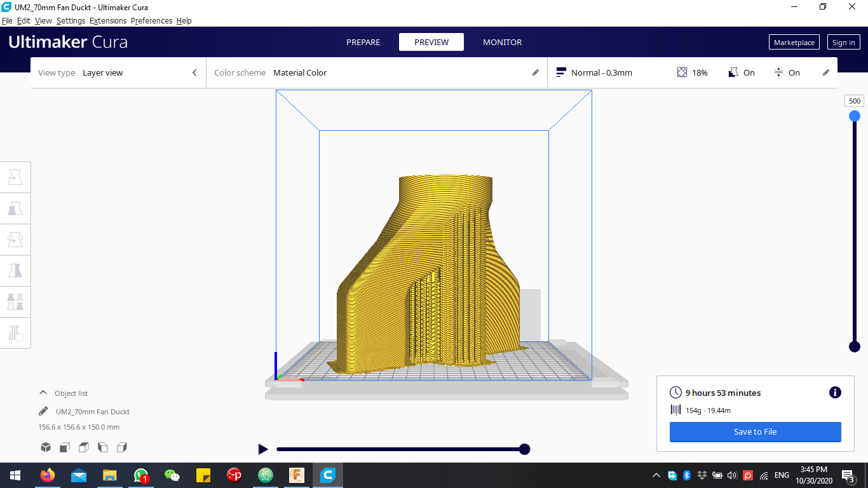Expand print settings at Normal - 0.3mm

(x=693, y=72)
